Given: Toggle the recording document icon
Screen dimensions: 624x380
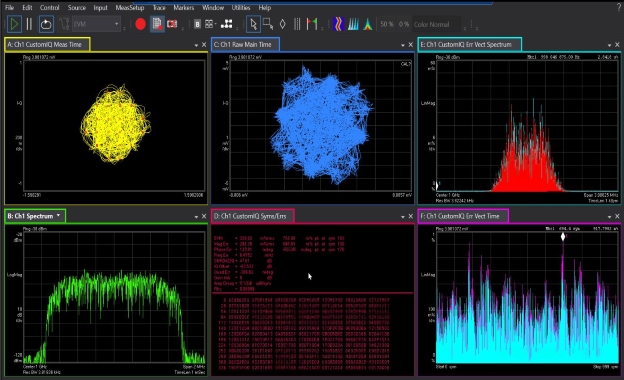Looking at the screenshot, I should (158, 24).
